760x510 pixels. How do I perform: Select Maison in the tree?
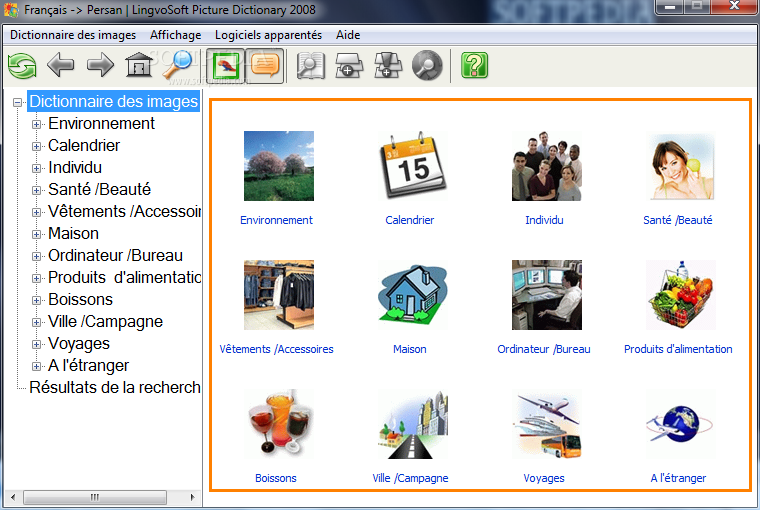73,234
